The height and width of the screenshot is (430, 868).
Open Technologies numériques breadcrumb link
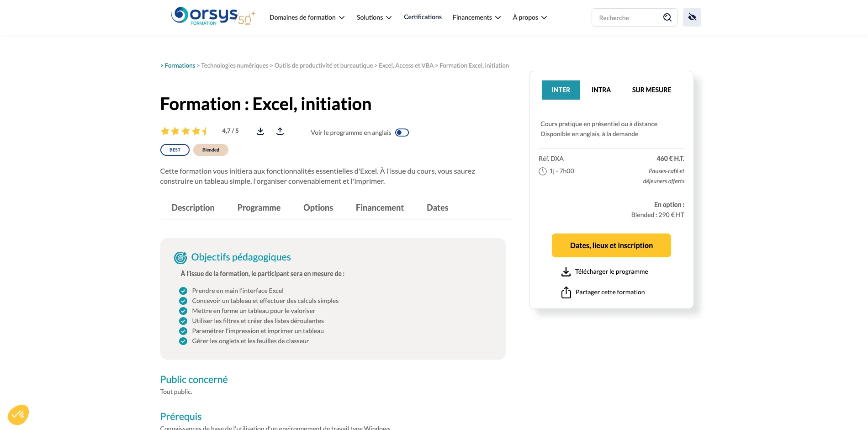235,66
